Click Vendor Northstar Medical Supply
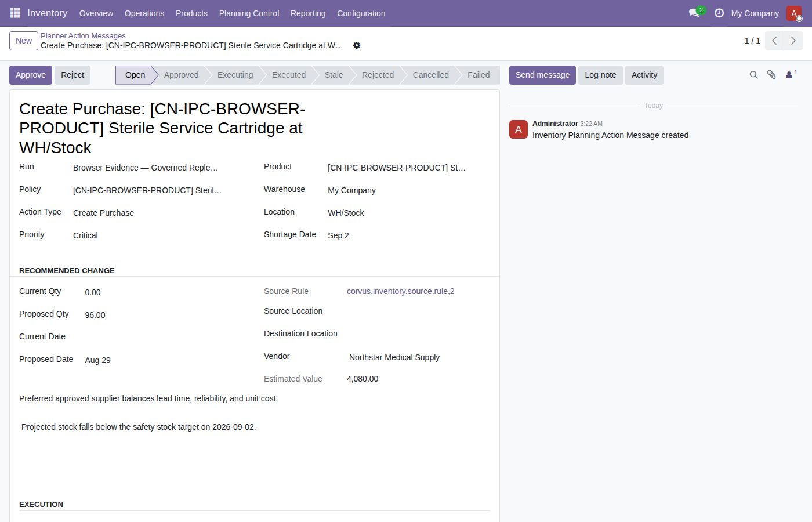 [x=394, y=357]
